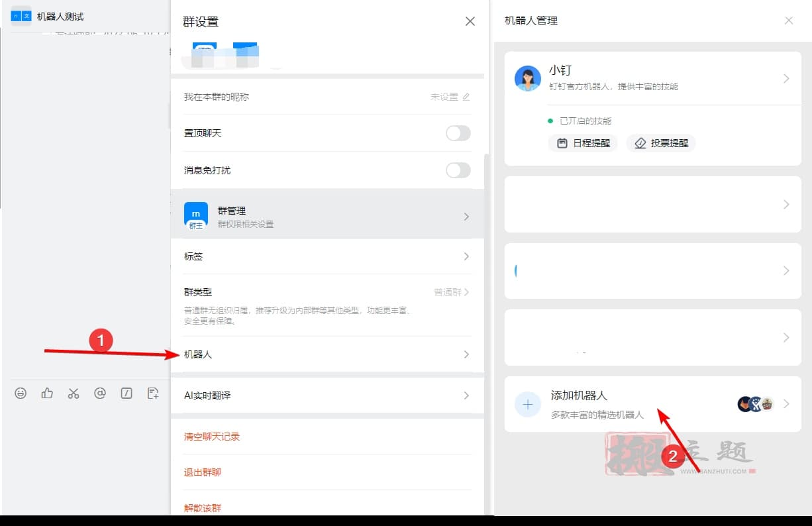Expand the 添加机器人 row chevron
The image size is (812, 526).
coord(786,404)
